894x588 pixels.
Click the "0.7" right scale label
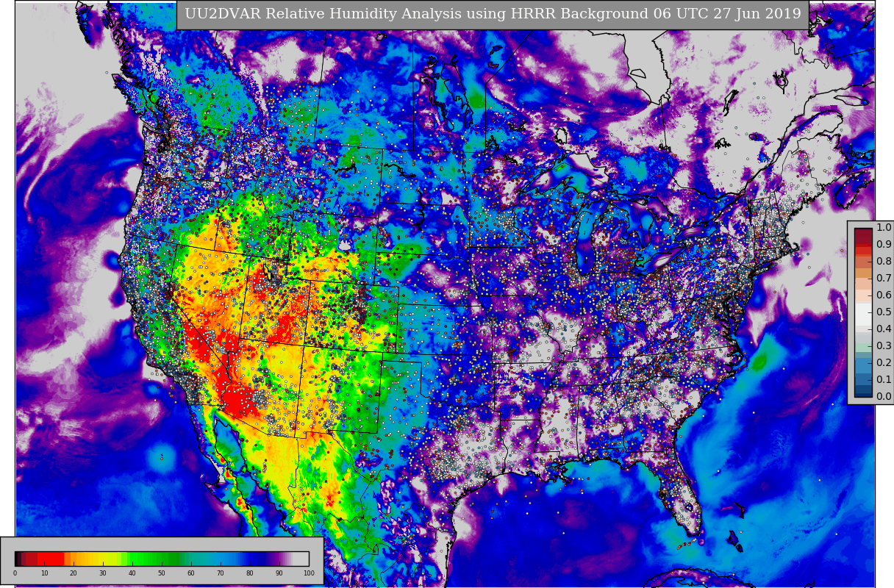(884, 279)
